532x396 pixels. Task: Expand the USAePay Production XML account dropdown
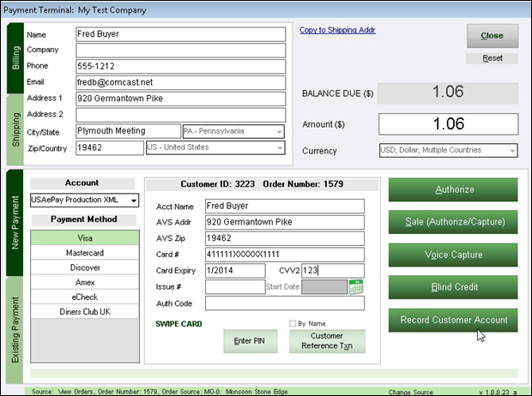pyautogui.click(x=133, y=201)
